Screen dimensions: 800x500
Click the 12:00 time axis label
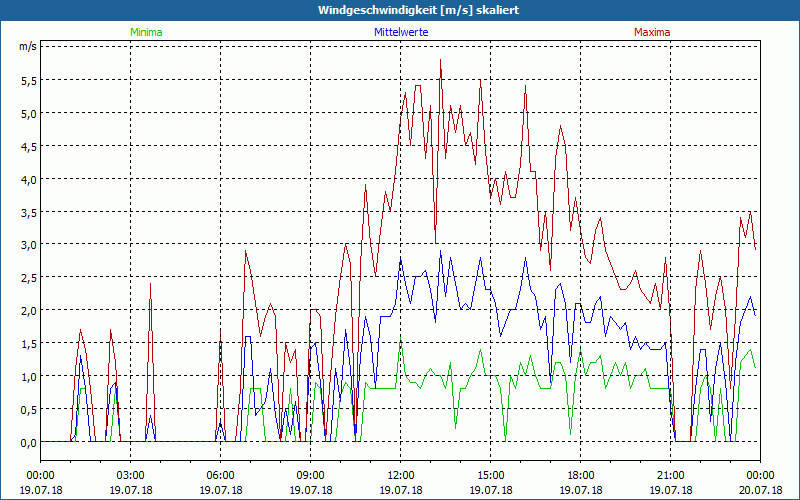[x=401, y=476]
